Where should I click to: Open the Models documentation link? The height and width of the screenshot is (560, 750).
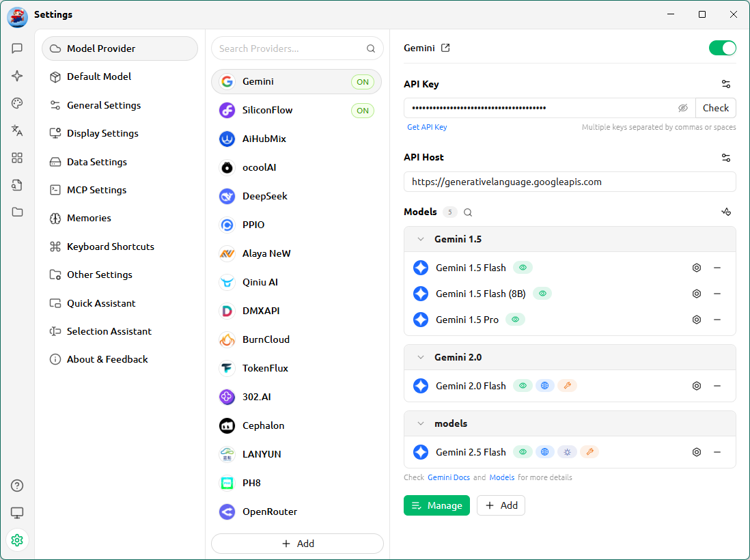[x=502, y=477]
